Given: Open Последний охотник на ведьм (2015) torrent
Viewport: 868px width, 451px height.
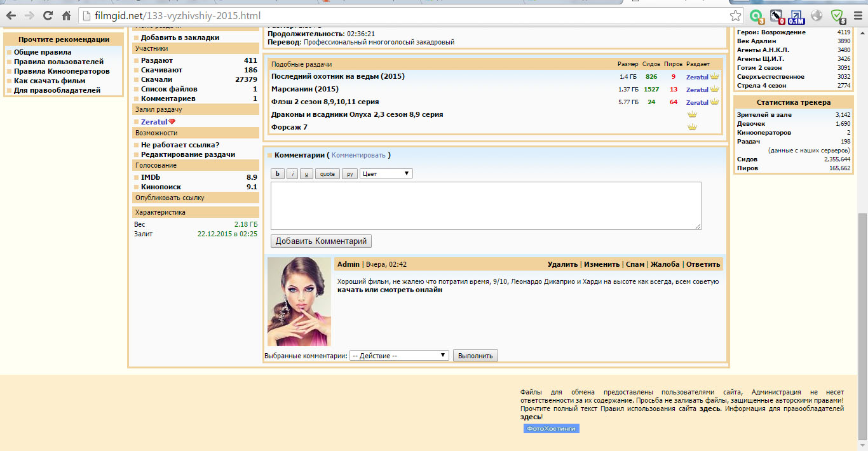Looking at the screenshot, I should click(x=338, y=76).
